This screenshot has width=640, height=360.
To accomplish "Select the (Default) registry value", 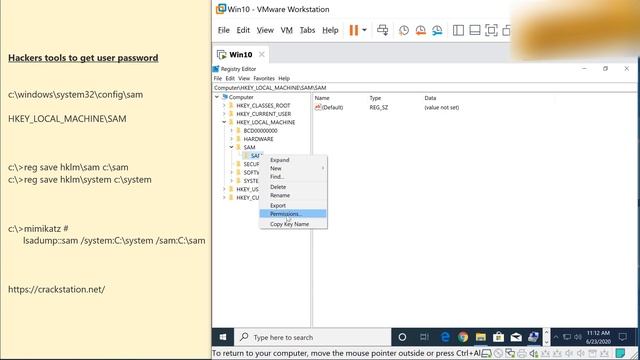I will (x=329, y=108).
